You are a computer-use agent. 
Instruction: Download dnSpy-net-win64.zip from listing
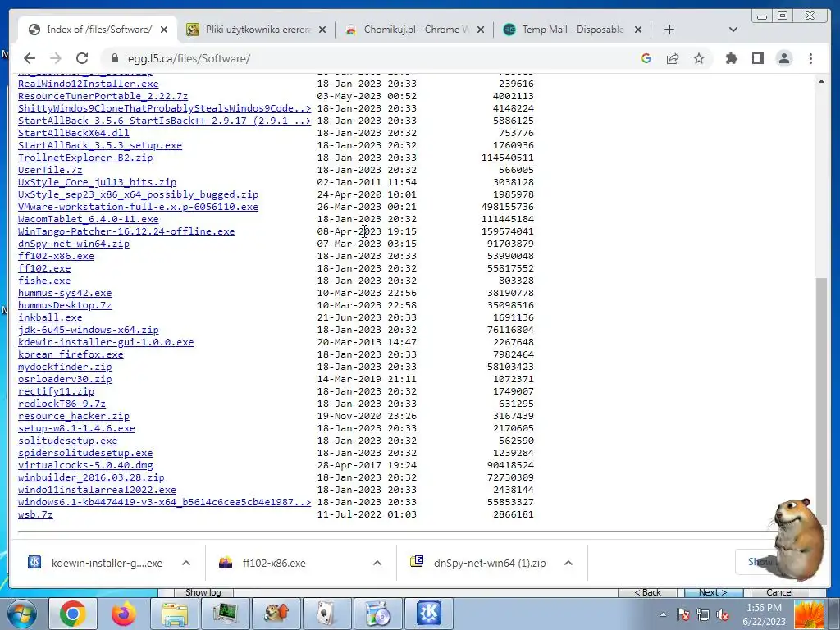tap(73, 244)
